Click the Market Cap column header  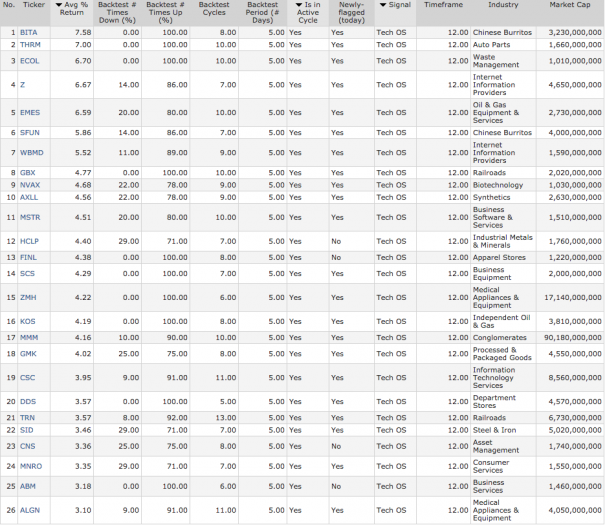(570, 5)
